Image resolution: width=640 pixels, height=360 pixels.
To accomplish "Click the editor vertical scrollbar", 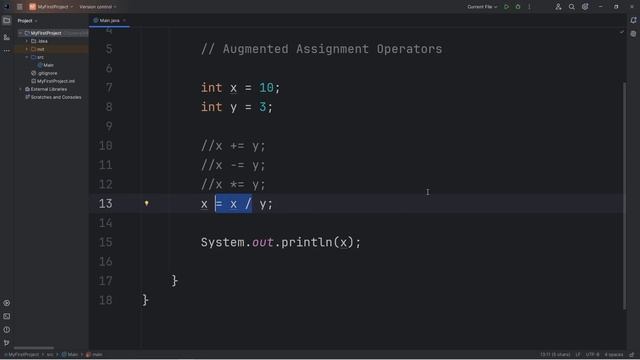I will 624,196.
